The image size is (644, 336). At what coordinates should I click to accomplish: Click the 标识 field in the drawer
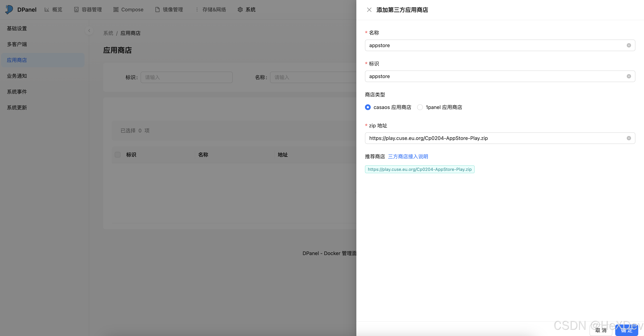click(x=500, y=76)
